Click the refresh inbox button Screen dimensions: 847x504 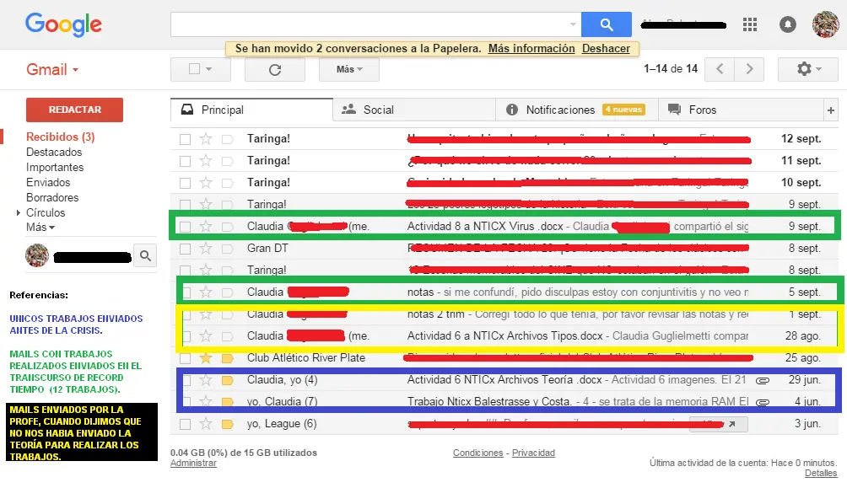click(275, 70)
